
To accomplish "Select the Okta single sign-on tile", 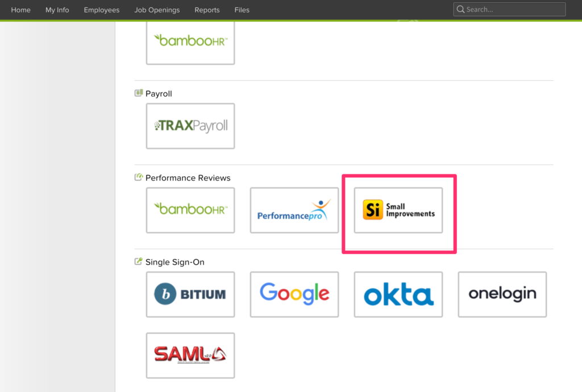I will click(x=398, y=294).
